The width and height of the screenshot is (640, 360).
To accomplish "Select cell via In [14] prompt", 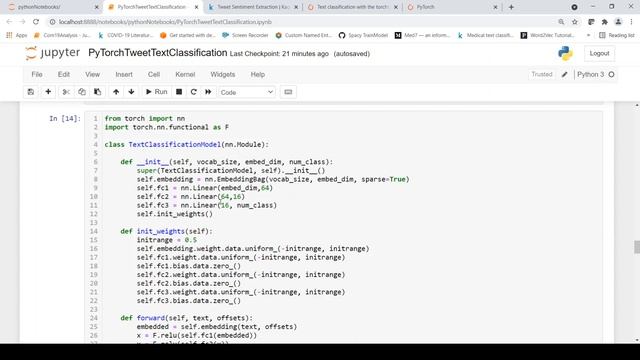I will (65, 118).
